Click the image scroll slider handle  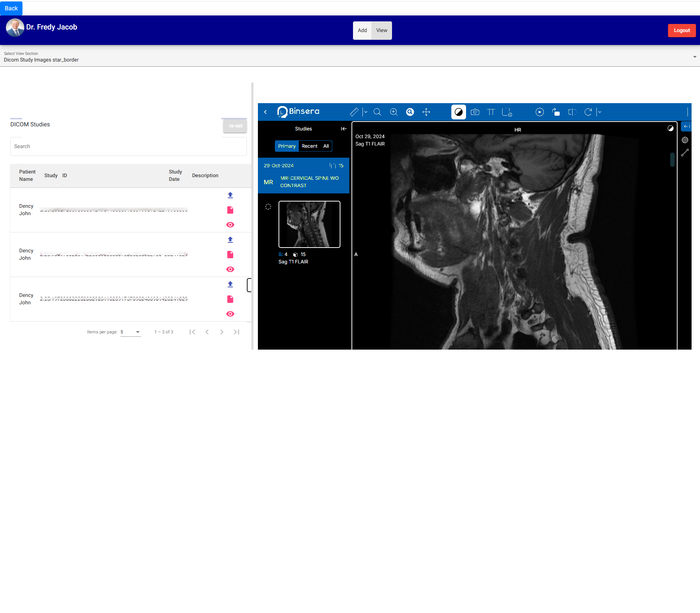coord(672,160)
